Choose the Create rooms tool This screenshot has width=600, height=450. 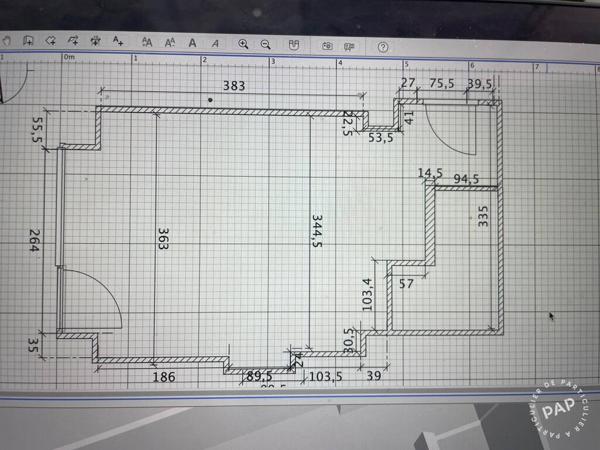pyautogui.click(x=50, y=41)
